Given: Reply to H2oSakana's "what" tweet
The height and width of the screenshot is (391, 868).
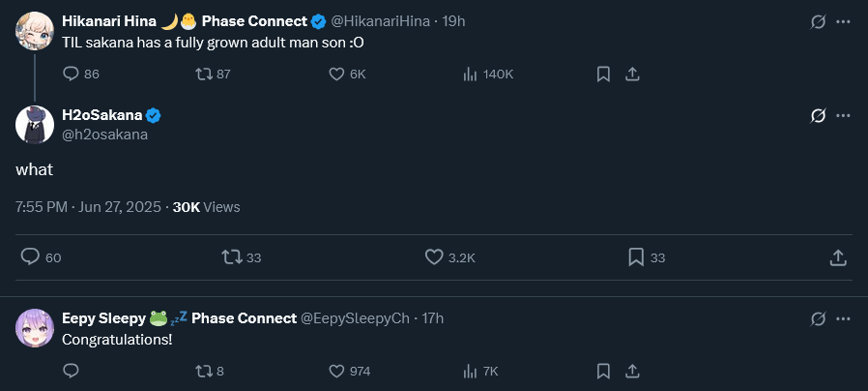Looking at the screenshot, I should pos(30,257).
